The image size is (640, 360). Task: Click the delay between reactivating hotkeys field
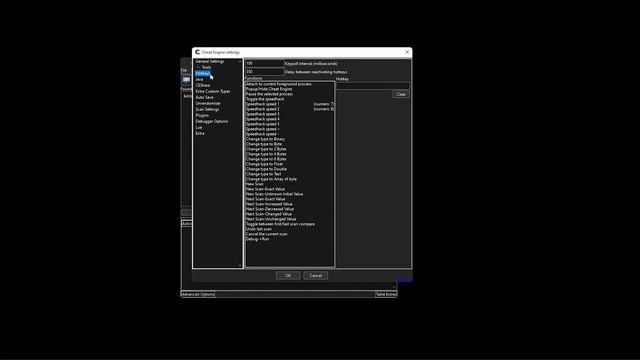264,72
